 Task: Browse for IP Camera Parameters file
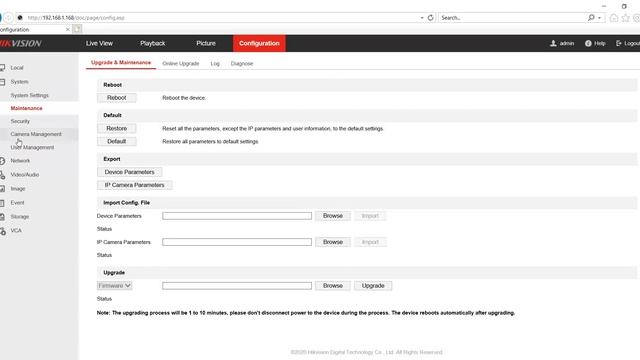pos(333,242)
